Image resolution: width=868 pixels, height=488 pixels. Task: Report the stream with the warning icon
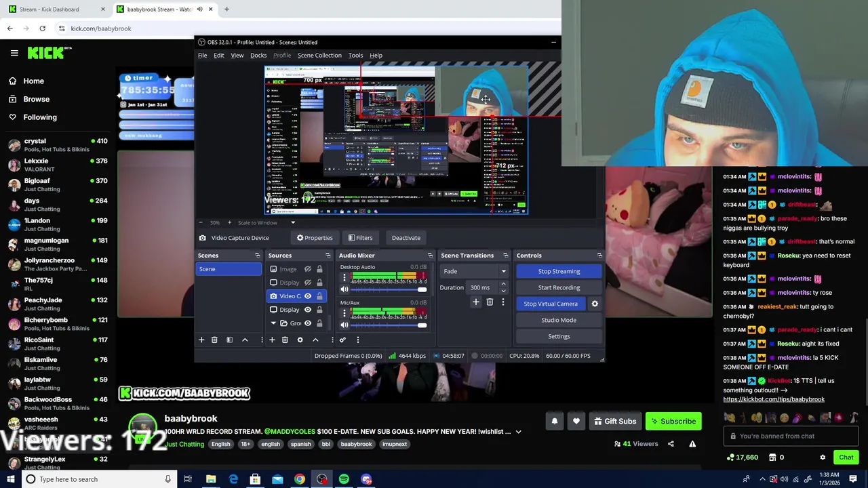tap(692, 444)
